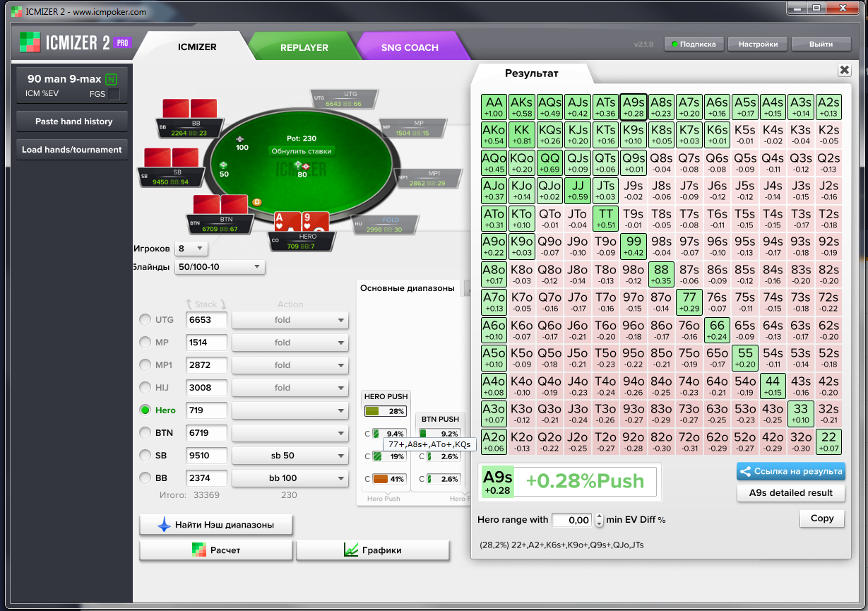Open the Hero action dropdown
Screen dimensions: 868x611
click(290, 410)
